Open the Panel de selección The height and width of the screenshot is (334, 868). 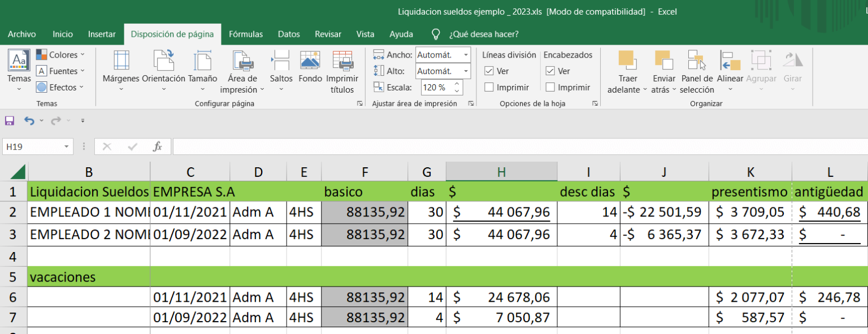coord(697,71)
